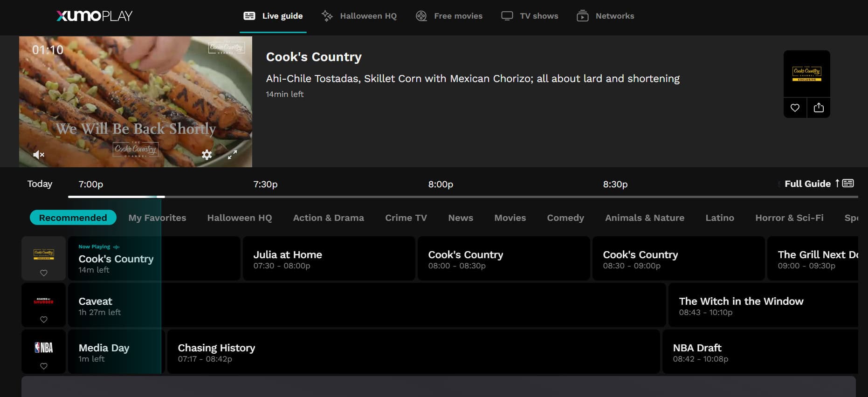
Task: Open video player settings gear
Action: click(207, 155)
